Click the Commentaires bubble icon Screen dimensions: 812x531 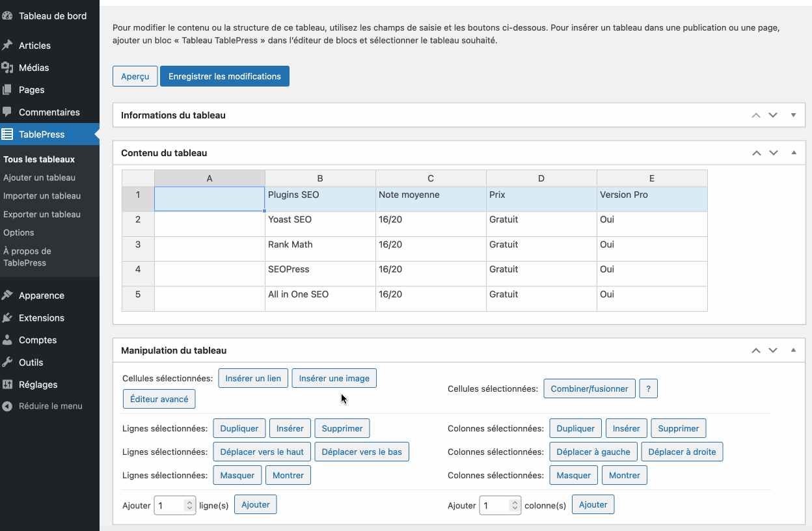7,112
